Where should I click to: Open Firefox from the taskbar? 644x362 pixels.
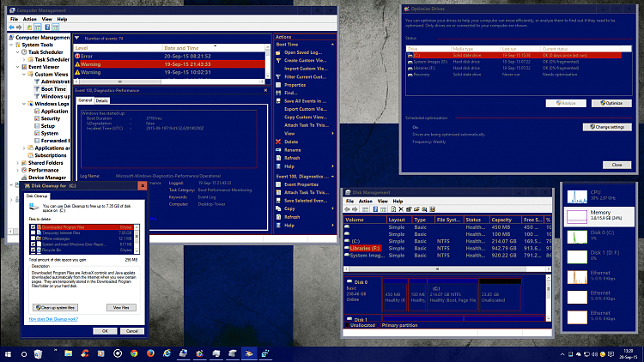[x=150, y=353]
